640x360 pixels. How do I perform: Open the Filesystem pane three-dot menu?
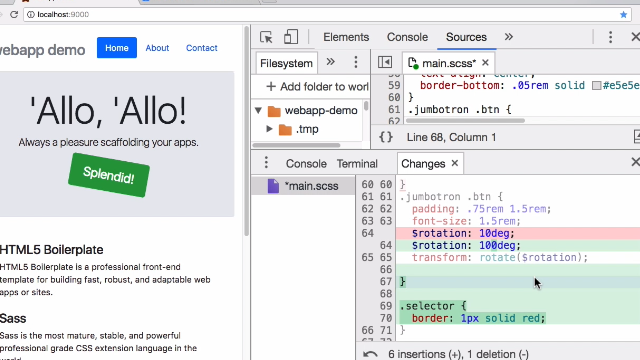[356, 62]
